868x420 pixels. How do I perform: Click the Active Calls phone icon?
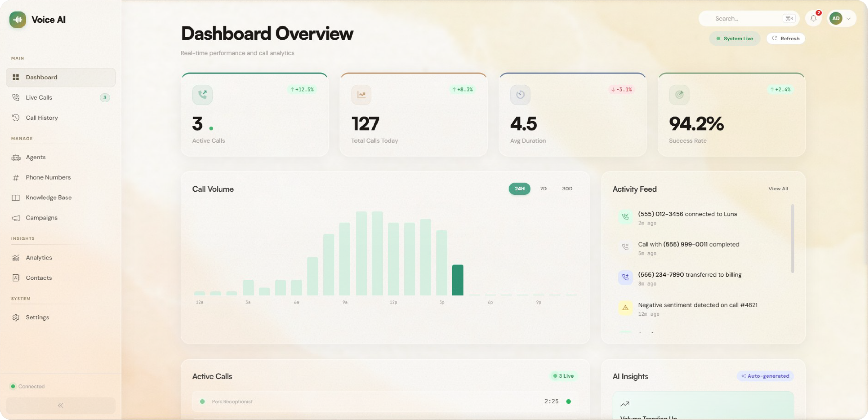click(x=202, y=94)
